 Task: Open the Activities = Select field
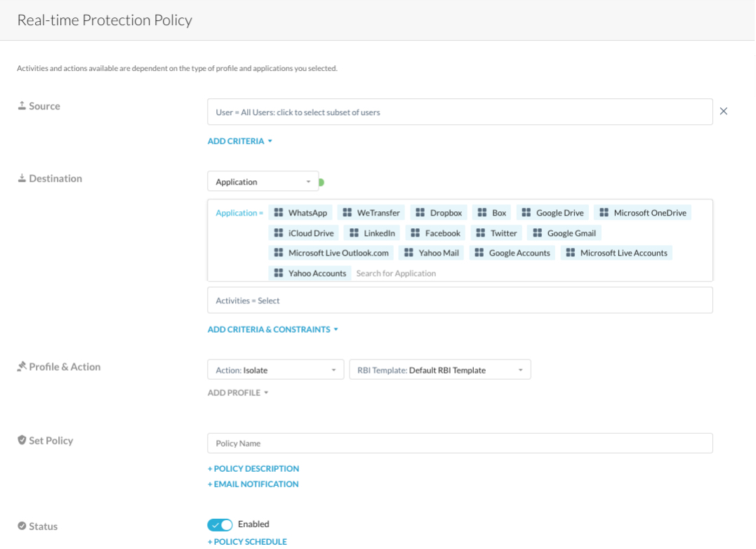pos(460,300)
